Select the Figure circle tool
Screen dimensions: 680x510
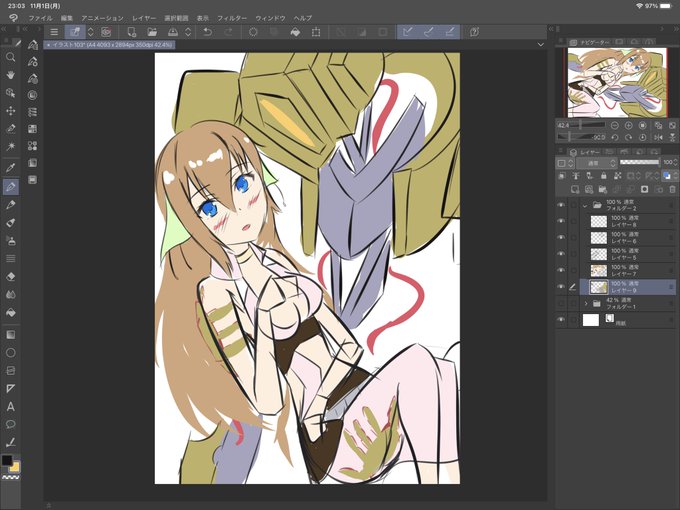(11, 353)
